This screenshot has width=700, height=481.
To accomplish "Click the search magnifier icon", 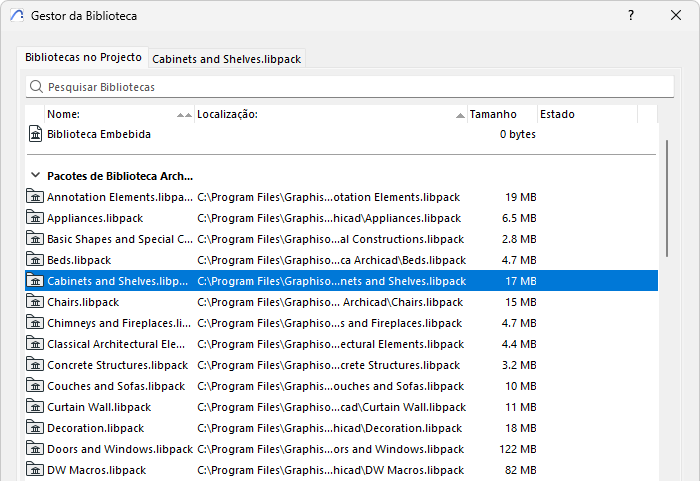I will point(36,87).
